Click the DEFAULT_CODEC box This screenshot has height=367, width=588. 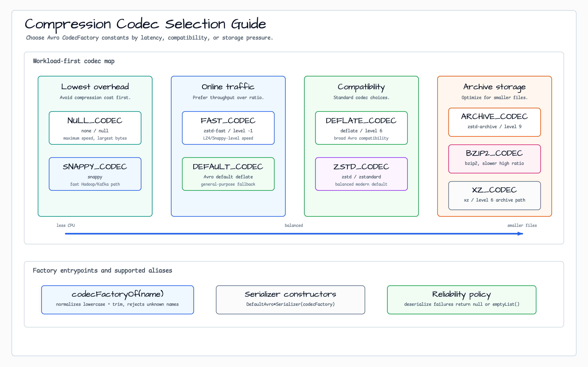pyautogui.click(x=228, y=174)
